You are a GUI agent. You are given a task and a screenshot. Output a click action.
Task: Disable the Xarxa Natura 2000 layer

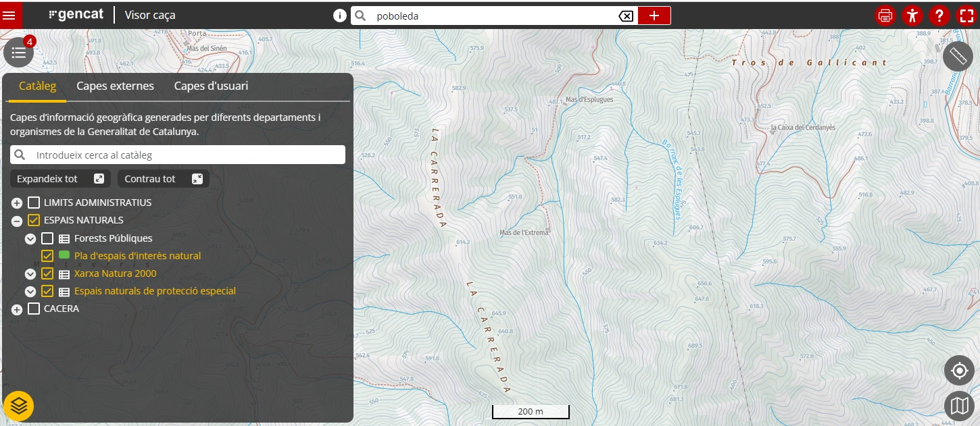tap(47, 273)
